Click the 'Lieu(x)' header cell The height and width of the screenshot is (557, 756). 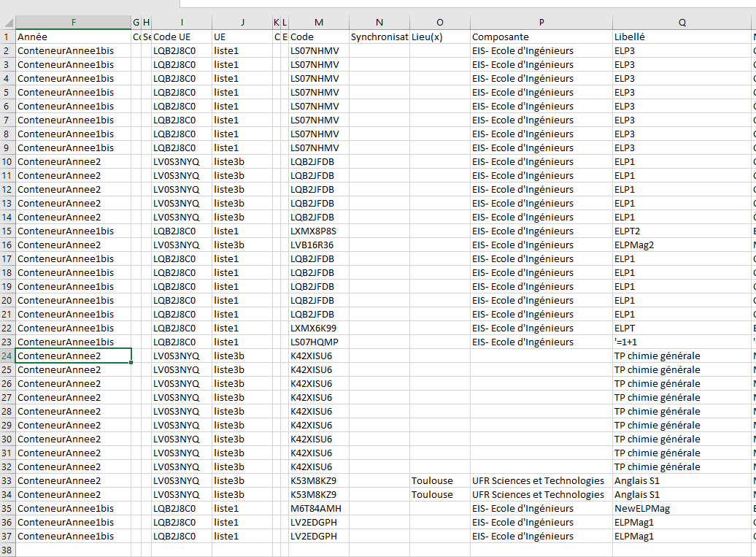(x=439, y=37)
